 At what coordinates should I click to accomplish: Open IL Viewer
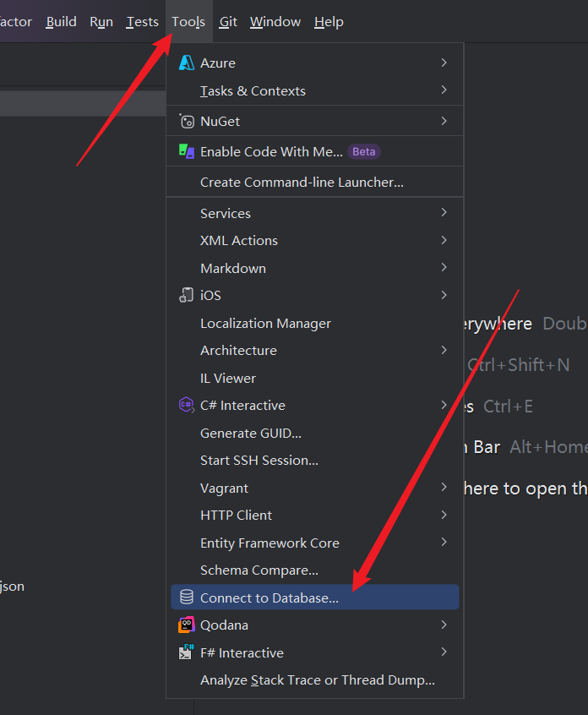(x=314, y=378)
